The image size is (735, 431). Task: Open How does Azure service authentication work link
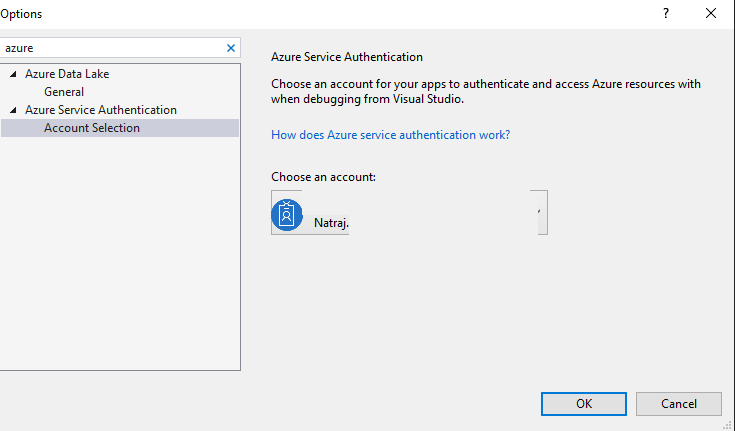[390, 135]
